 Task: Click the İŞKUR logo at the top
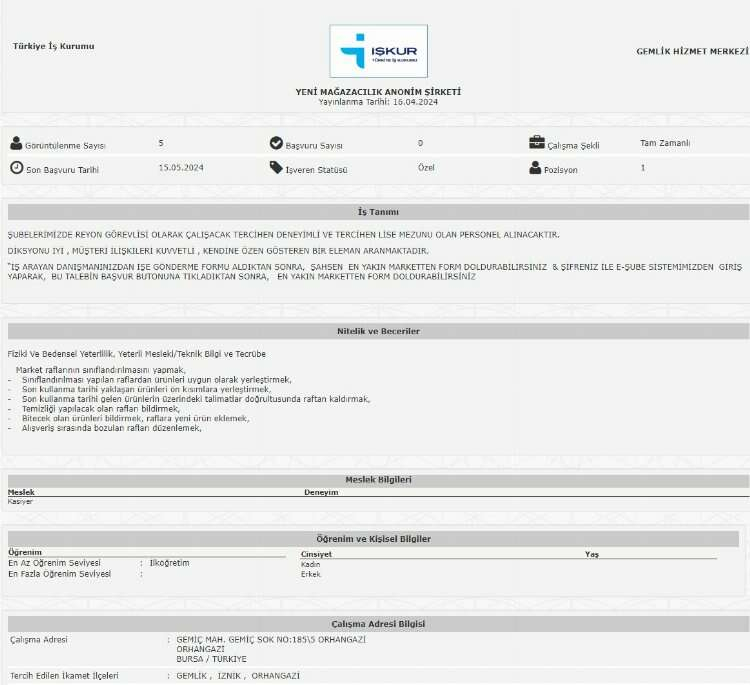tap(378, 51)
